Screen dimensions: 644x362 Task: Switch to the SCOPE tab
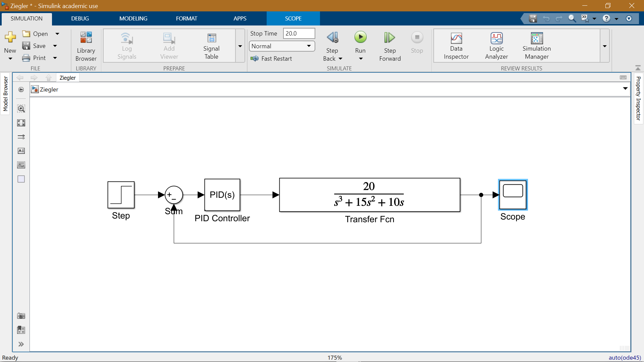click(x=293, y=18)
